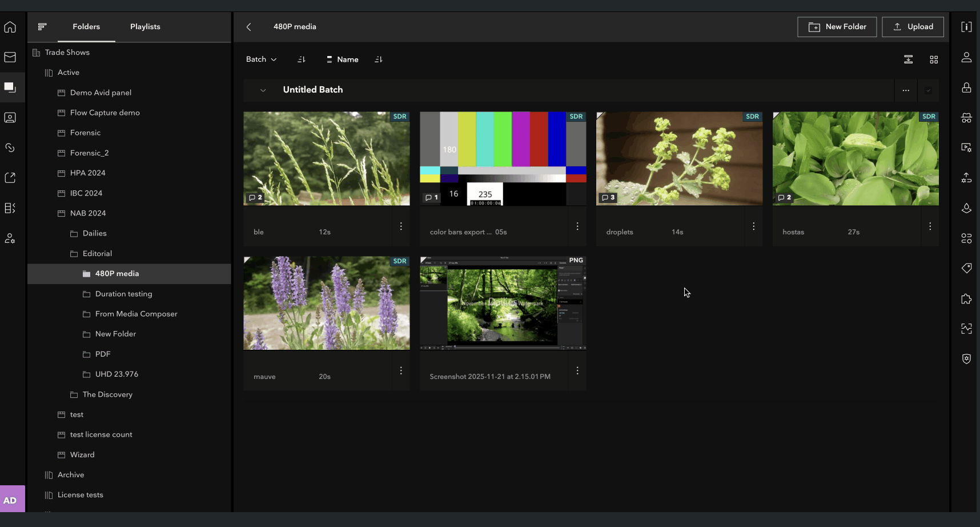Open the video settings gear icon
This screenshot has width=980, height=527.
tap(966, 148)
